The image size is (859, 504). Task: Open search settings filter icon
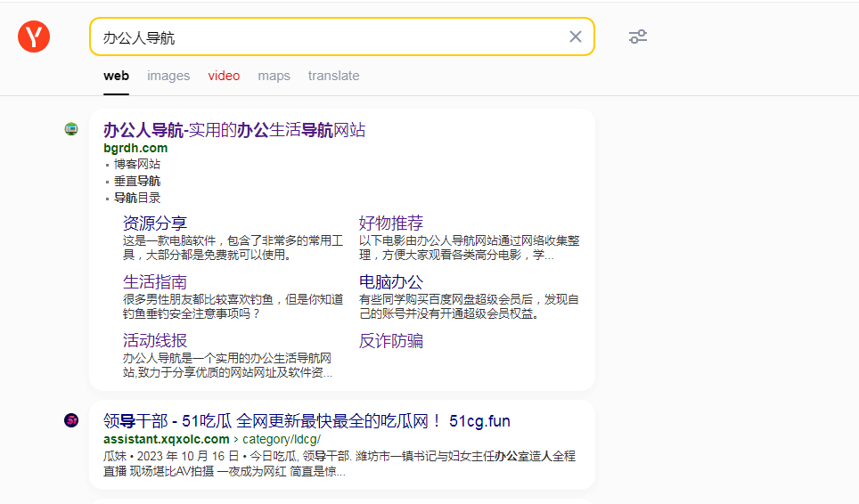click(637, 37)
